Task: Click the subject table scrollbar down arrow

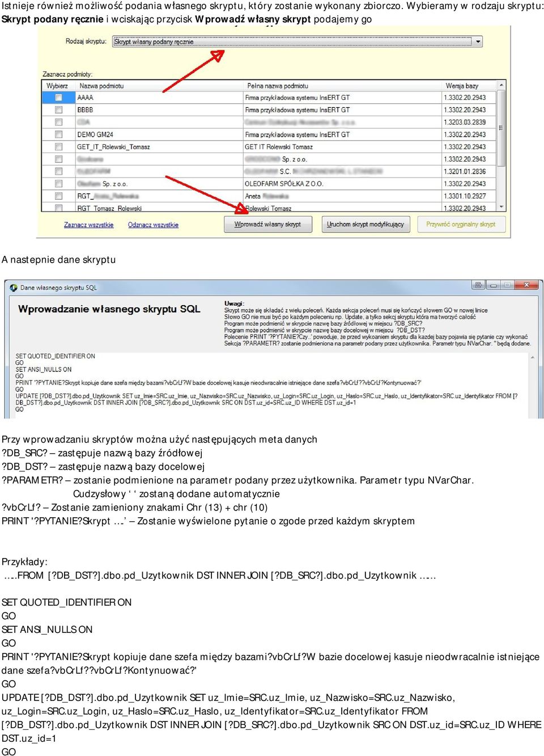Action: (x=501, y=207)
